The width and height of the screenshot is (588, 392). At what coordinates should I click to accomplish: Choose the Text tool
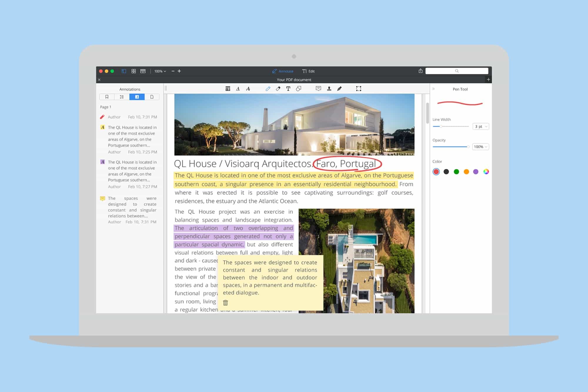tap(288, 89)
